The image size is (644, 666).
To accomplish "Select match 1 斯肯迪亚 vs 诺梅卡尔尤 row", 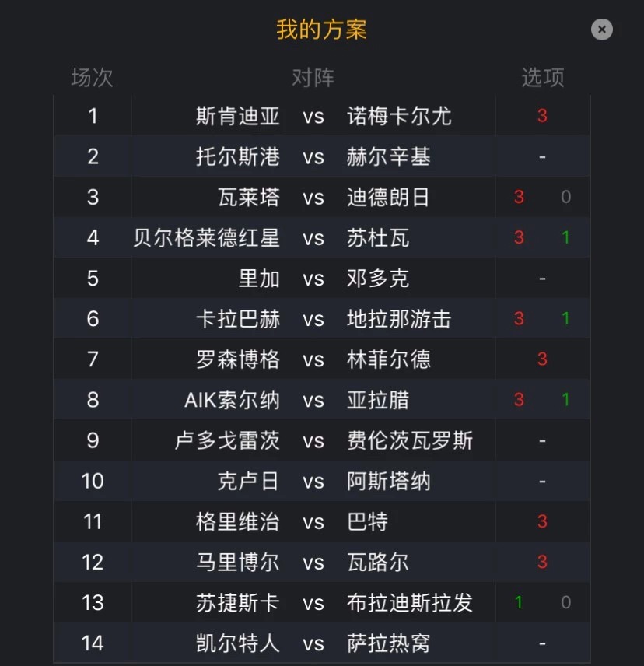I will pos(322,115).
